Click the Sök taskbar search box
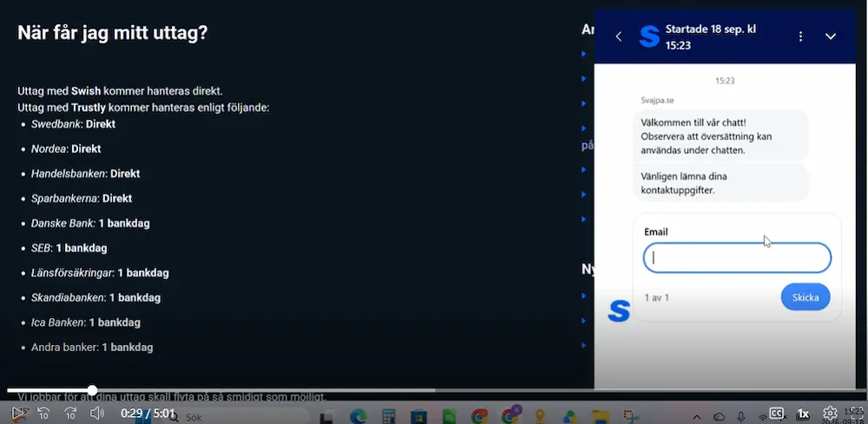 point(238,417)
